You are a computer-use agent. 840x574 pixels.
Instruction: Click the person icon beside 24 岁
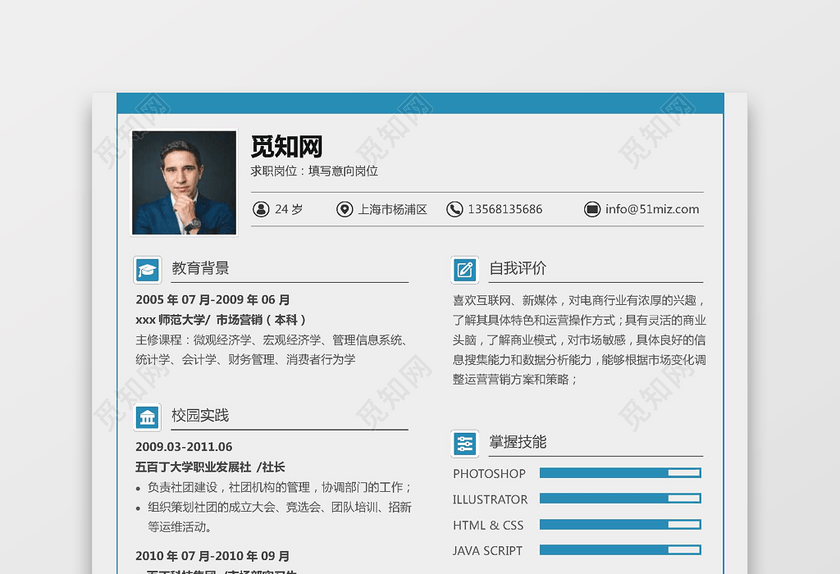(x=261, y=209)
